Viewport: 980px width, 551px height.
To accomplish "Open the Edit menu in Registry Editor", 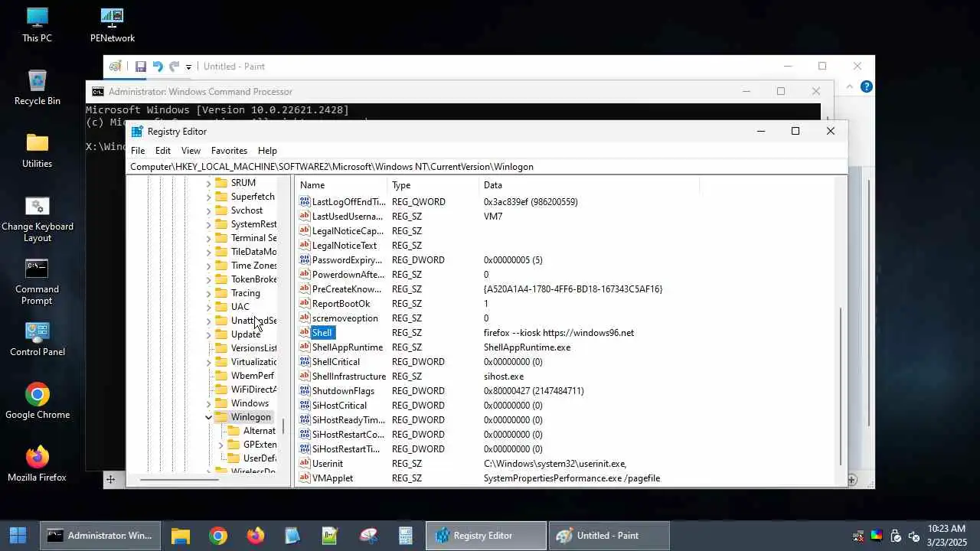I will (x=163, y=151).
